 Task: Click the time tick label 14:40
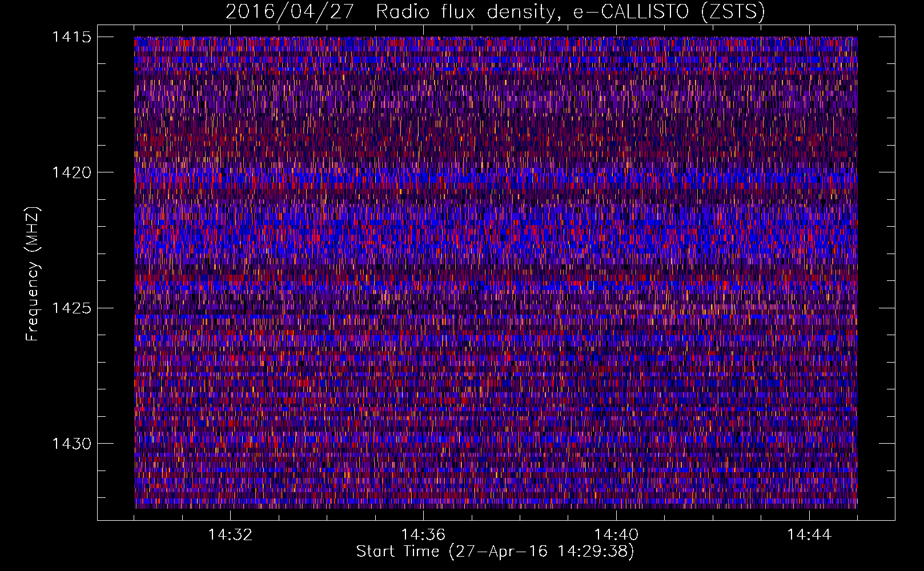click(616, 535)
